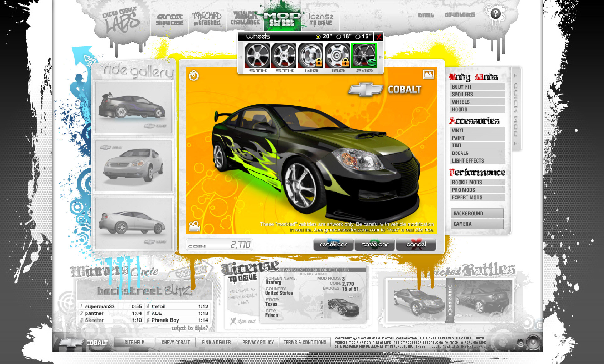604x364 pixels.
Task: Open Light Effects accessories
Action: pos(477,161)
